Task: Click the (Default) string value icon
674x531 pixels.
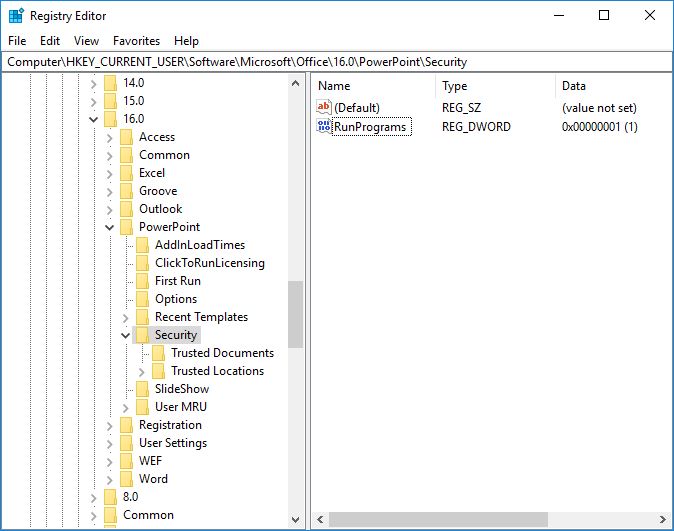Action: pyautogui.click(x=324, y=107)
